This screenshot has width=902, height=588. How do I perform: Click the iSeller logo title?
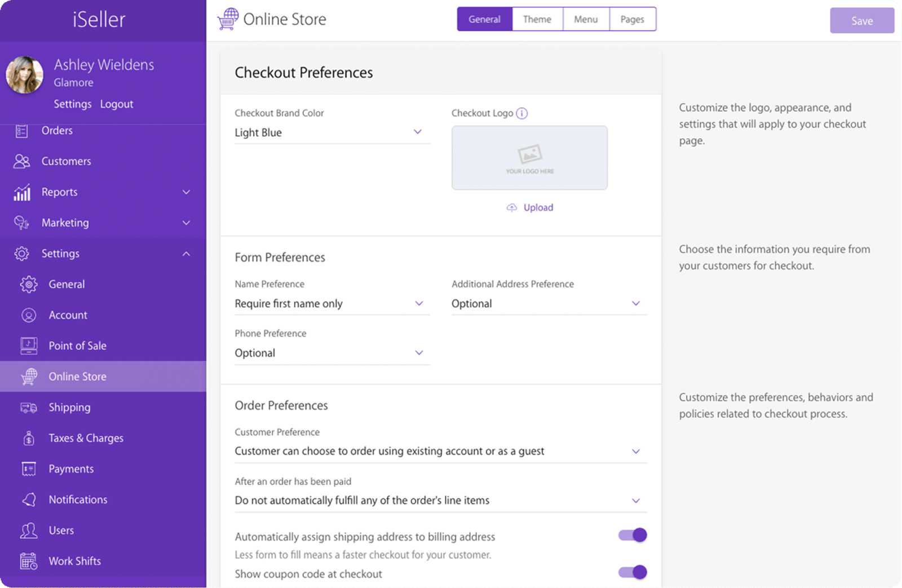point(99,20)
